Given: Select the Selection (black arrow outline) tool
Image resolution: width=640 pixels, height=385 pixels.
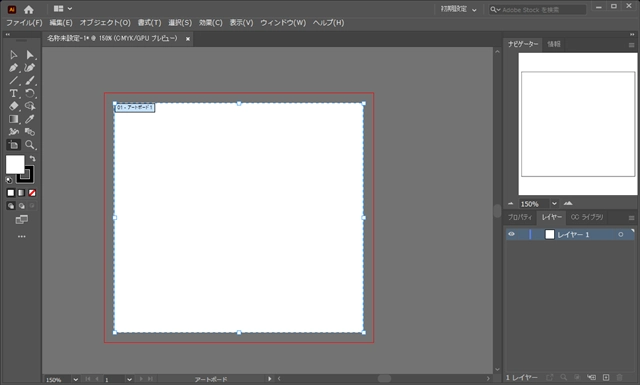Looking at the screenshot, I should (13, 55).
